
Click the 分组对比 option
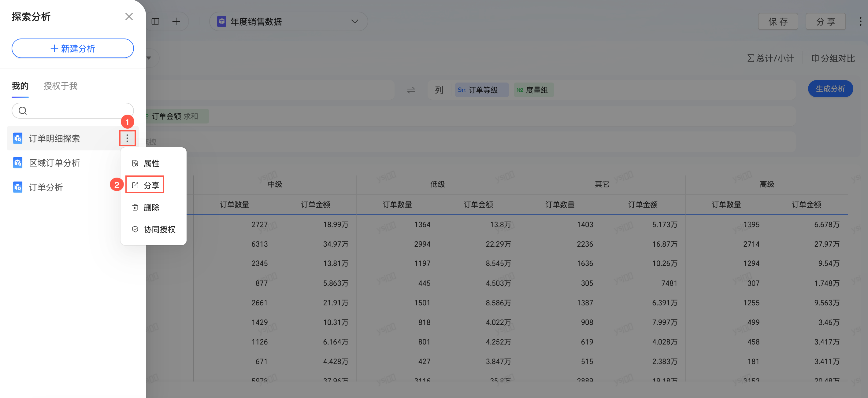coord(833,58)
